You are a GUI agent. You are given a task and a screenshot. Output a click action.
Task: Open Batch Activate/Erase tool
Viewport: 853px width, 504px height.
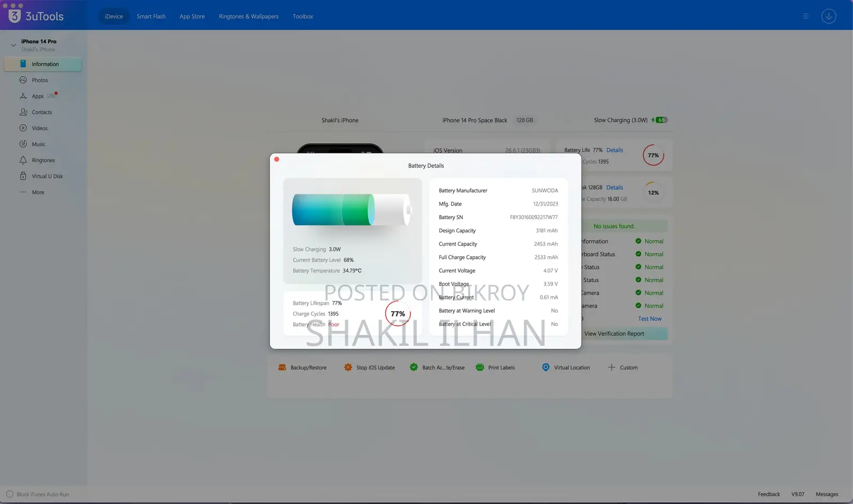pyautogui.click(x=437, y=368)
